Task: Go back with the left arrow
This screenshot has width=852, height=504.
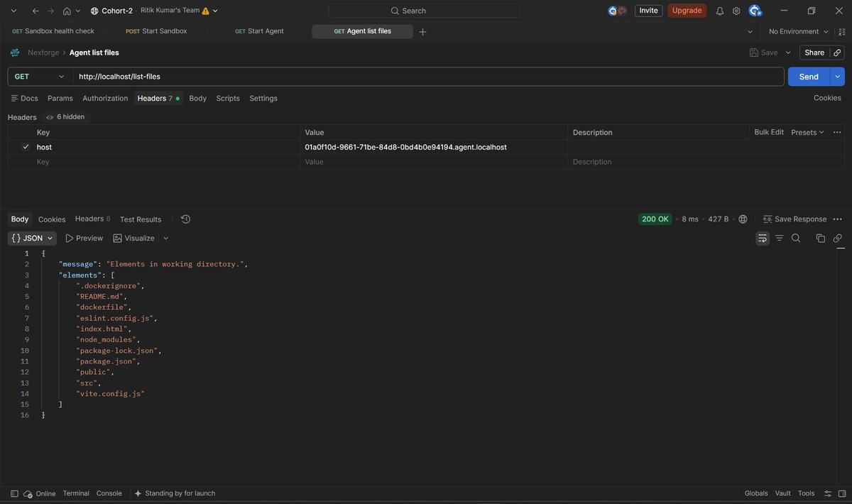Action: [35, 11]
